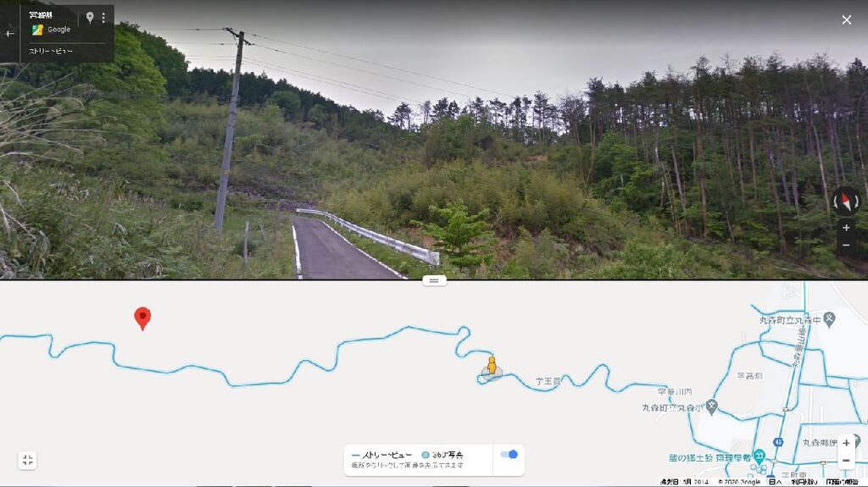Click the split-pane handle to collapse map

click(434, 280)
